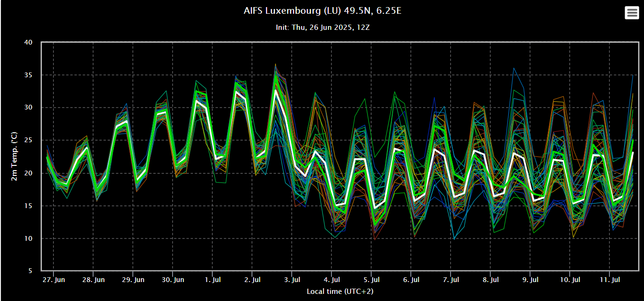
Task: Click the Local time (UTC+2) axis title
Action: pyautogui.click(x=340, y=291)
